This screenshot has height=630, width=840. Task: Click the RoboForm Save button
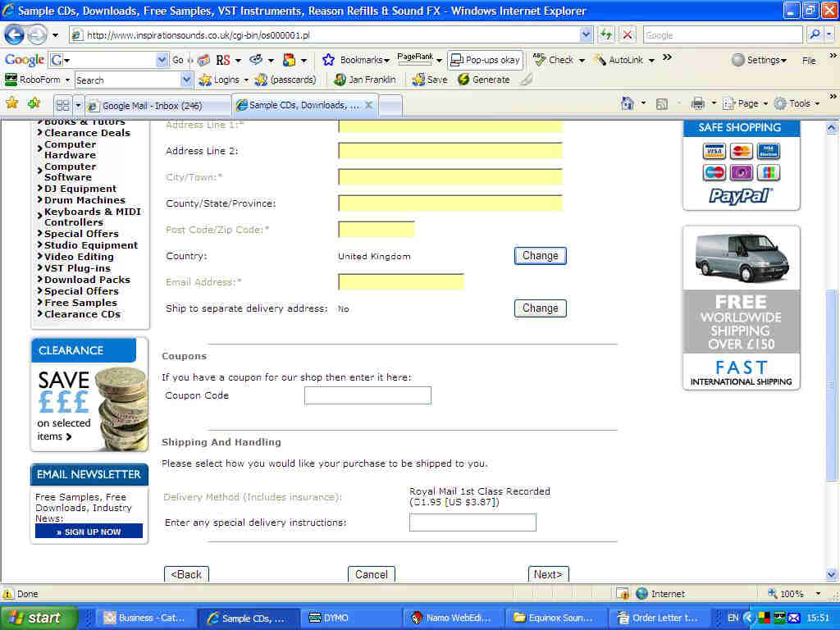click(429, 80)
